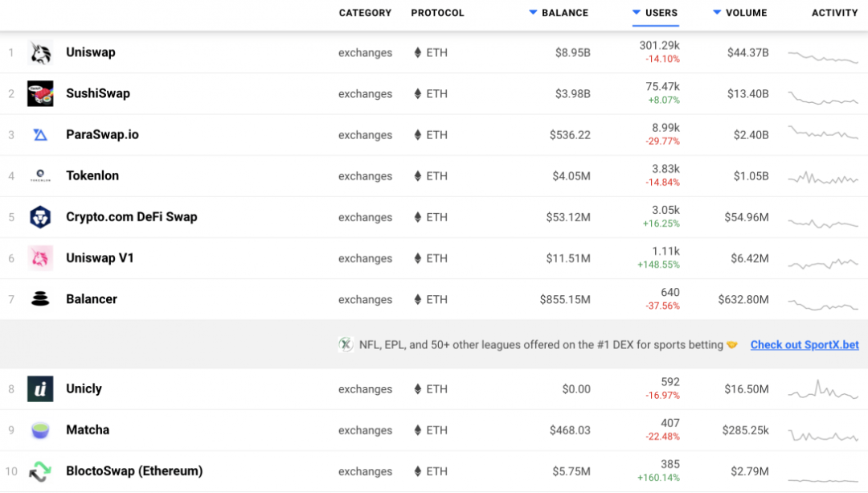This screenshot has width=868, height=493.
Task: Click the ETH icon in Crypto.com DeFi Swap row
Action: [x=418, y=217]
